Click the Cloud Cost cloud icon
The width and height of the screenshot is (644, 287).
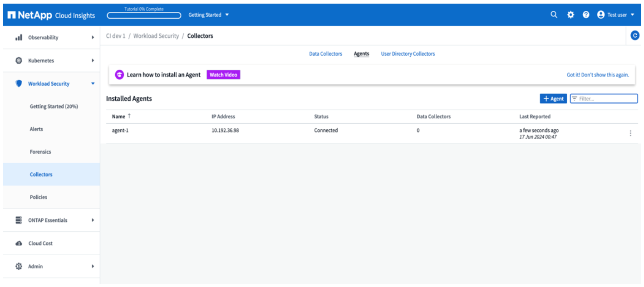(x=19, y=243)
